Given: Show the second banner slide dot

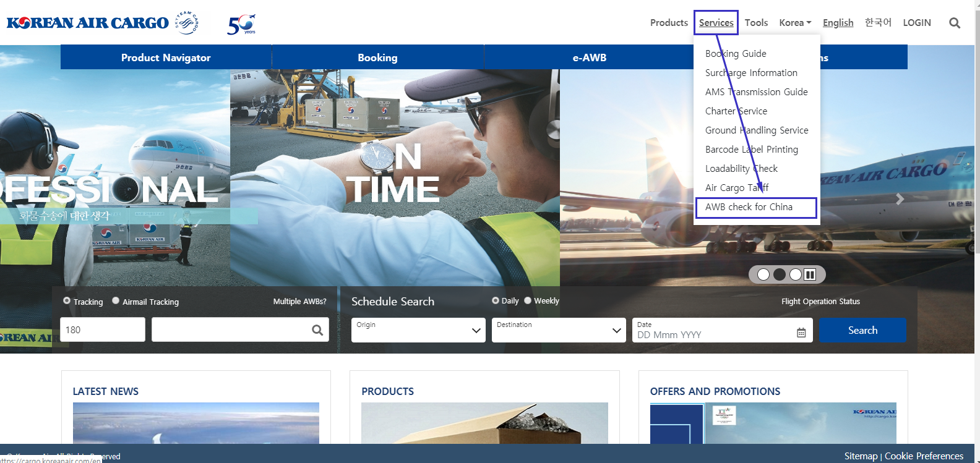Looking at the screenshot, I should pyautogui.click(x=780, y=274).
